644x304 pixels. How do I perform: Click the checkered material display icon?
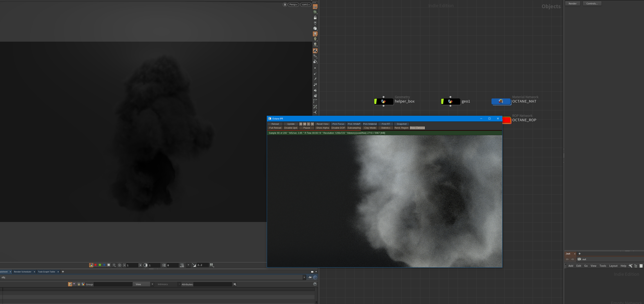click(x=315, y=51)
